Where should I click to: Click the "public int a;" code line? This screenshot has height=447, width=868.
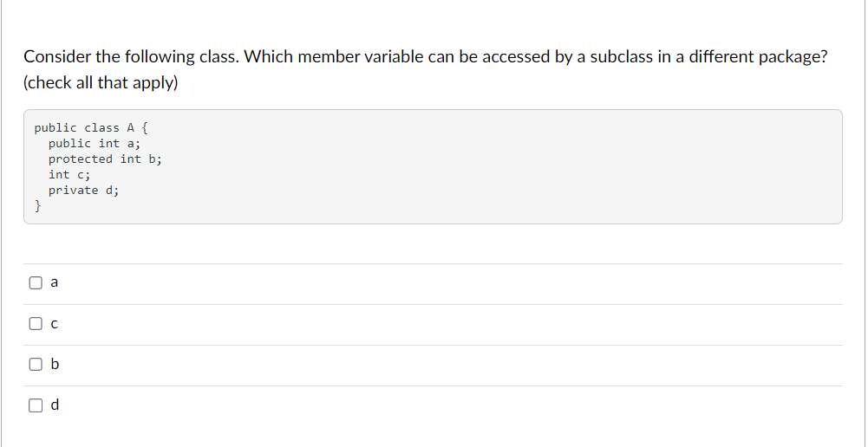click(95, 143)
